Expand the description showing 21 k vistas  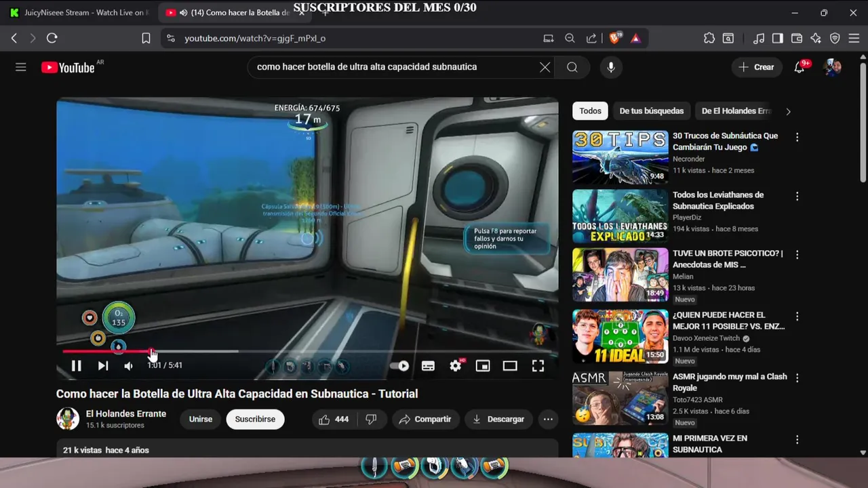(307, 449)
